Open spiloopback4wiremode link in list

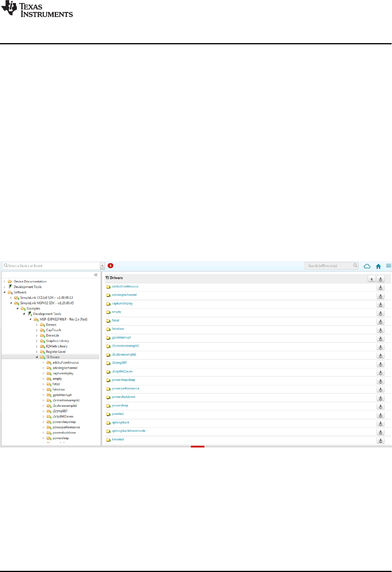[129, 431]
